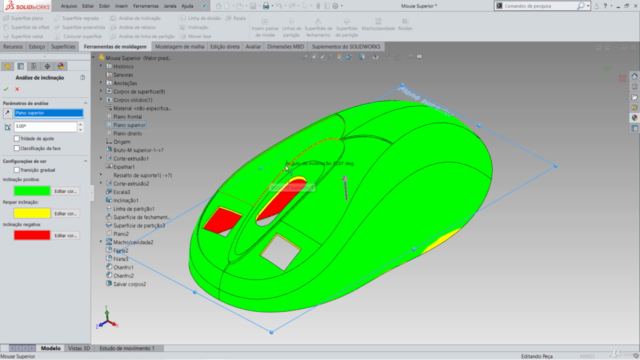Viewport: 640px width, 360px height.
Task: Open the FeatureManager design tree tab
Action: point(7,66)
